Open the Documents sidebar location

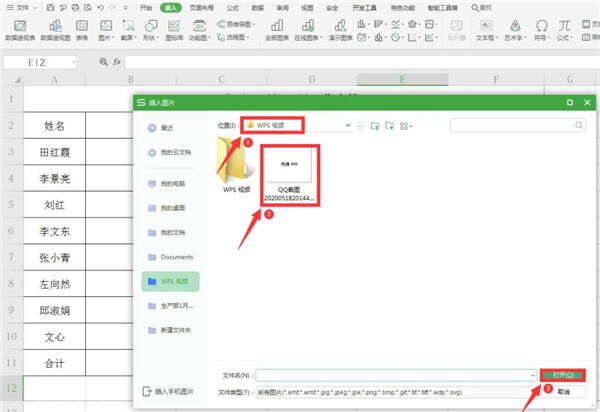tap(176, 257)
